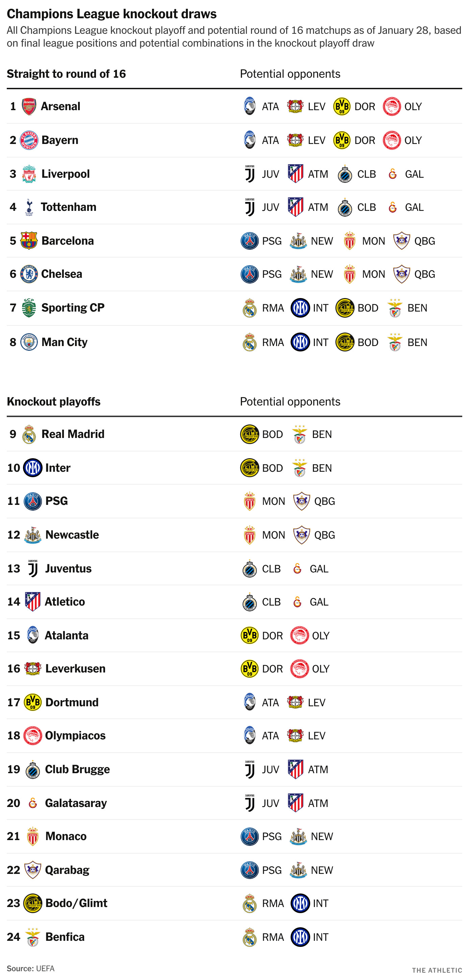Image resolution: width=469 pixels, height=980 pixels.
Task: Click the Man City crest in row 8
Action: click(29, 342)
